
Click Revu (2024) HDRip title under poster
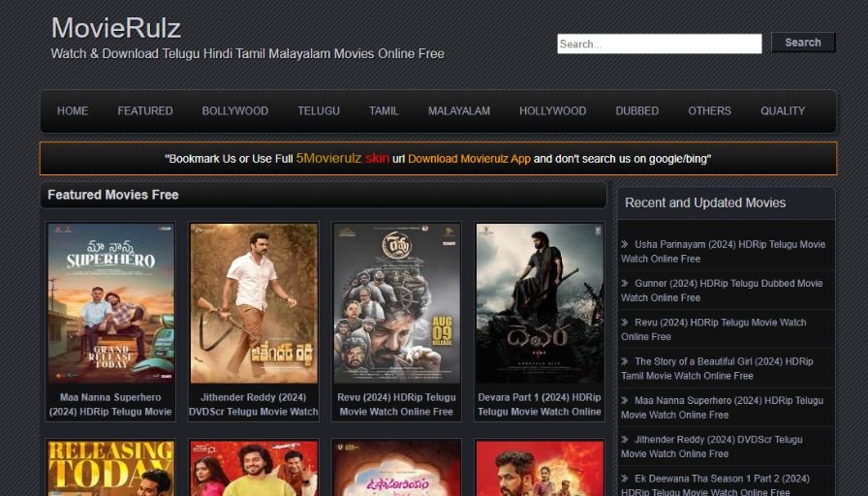click(x=396, y=405)
